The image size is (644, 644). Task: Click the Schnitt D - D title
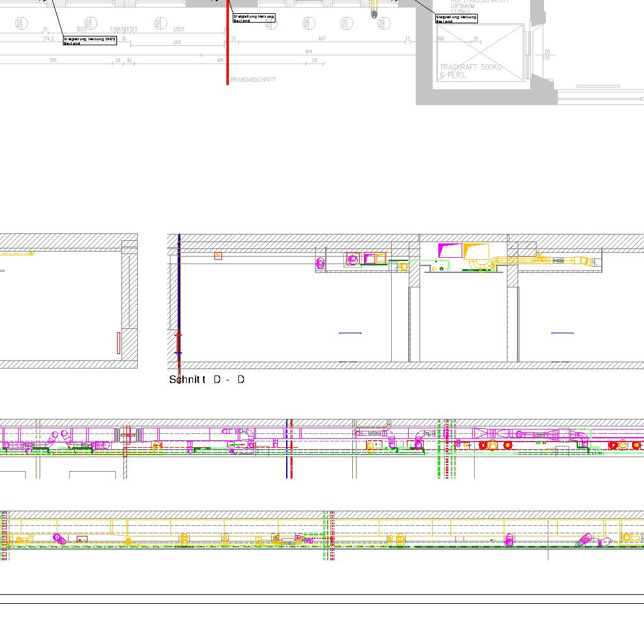207,379
